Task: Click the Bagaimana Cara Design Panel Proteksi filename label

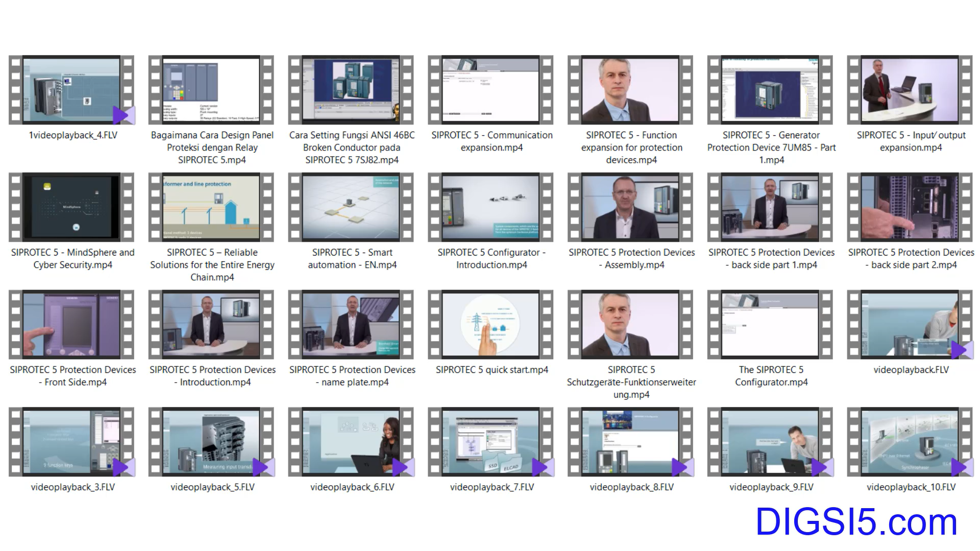Action: click(212, 147)
